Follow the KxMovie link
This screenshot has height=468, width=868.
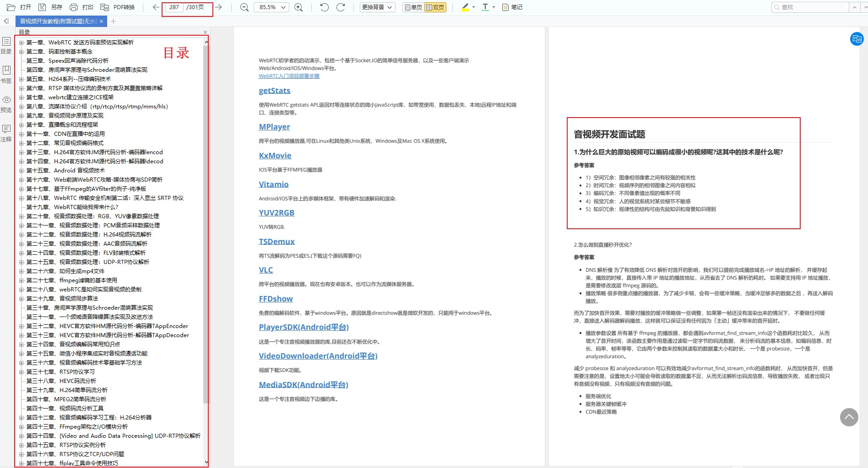[275, 156]
